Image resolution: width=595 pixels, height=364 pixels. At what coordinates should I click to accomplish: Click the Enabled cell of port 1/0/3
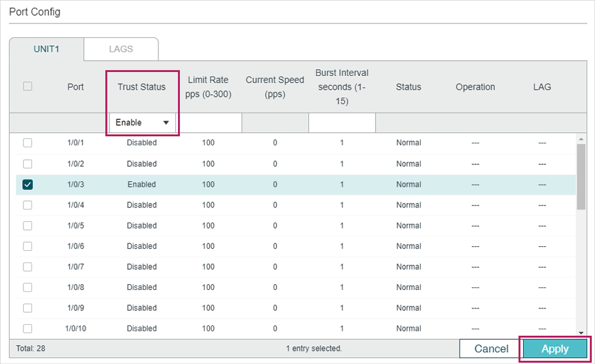[141, 185]
